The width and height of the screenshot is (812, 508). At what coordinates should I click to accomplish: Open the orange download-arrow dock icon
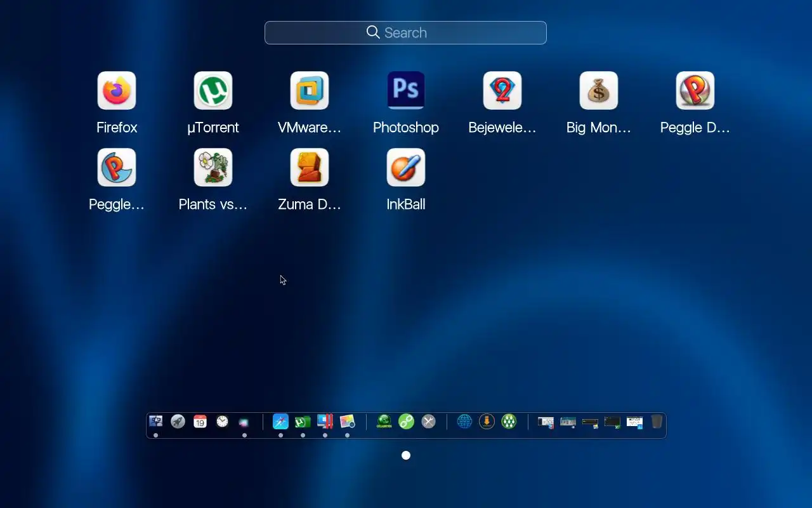coord(487,422)
